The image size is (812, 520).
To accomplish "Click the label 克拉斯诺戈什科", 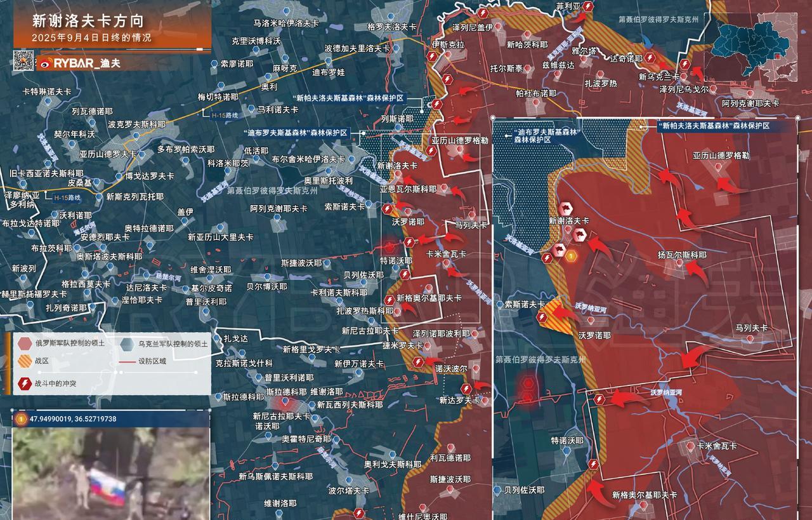I will pyautogui.click(x=244, y=363).
